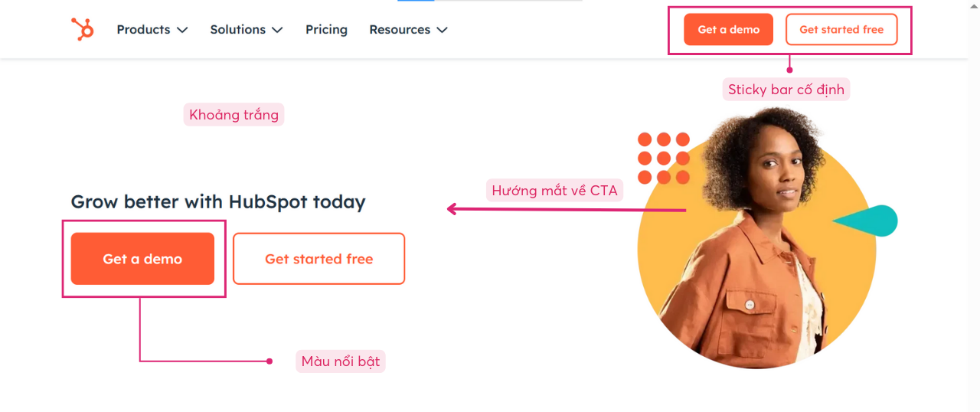Click the Hướng mắt về CTA label
Screen dimensions: 980x412
(554, 190)
